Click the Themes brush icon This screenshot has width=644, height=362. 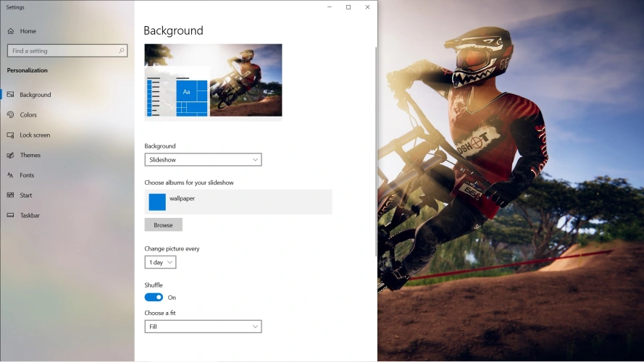click(x=11, y=156)
